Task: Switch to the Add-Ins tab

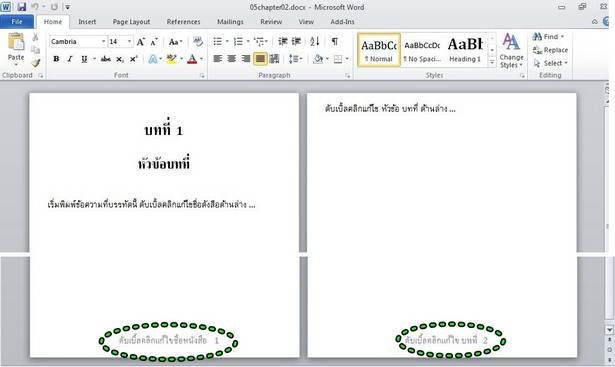Action: (x=342, y=22)
